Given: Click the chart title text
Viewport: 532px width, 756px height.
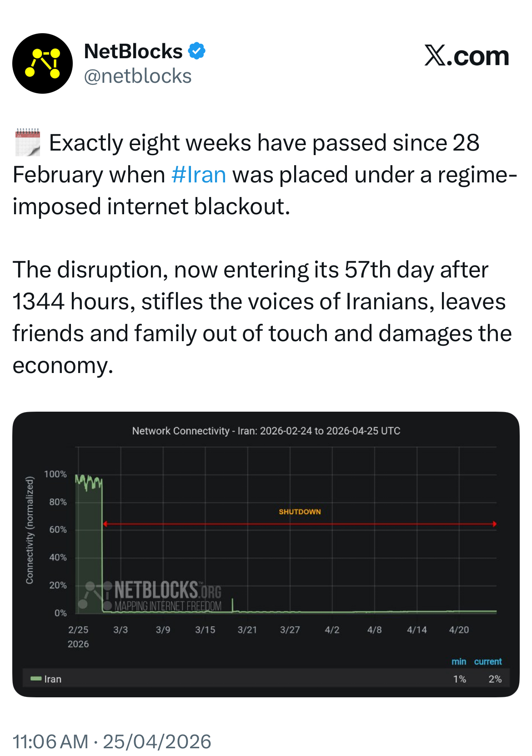Looking at the screenshot, I should (266, 431).
